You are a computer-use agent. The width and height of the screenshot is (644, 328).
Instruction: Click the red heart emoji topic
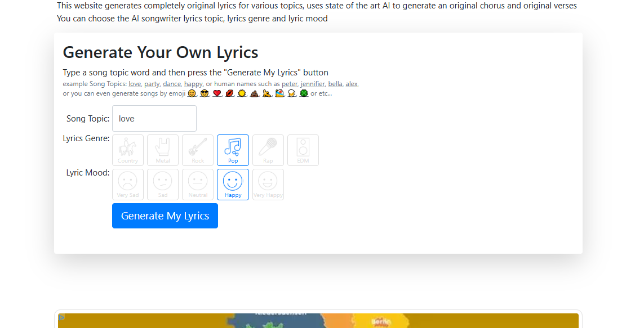pyautogui.click(x=217, y=93)
